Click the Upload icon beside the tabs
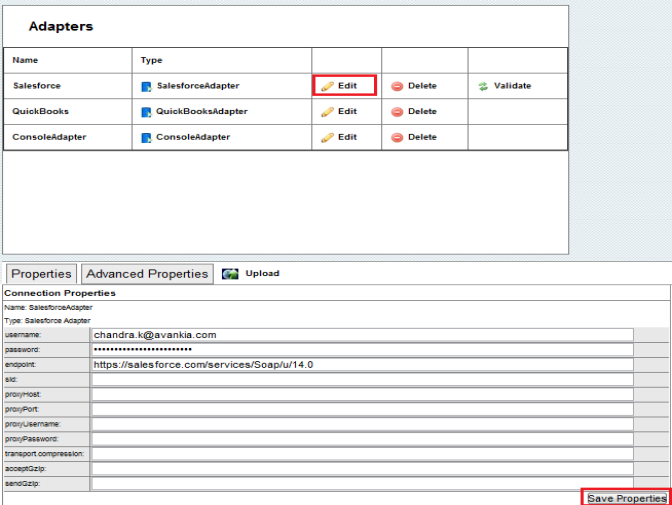The width and height of the screenshot is (672, 505). click(x=230, y=273)
